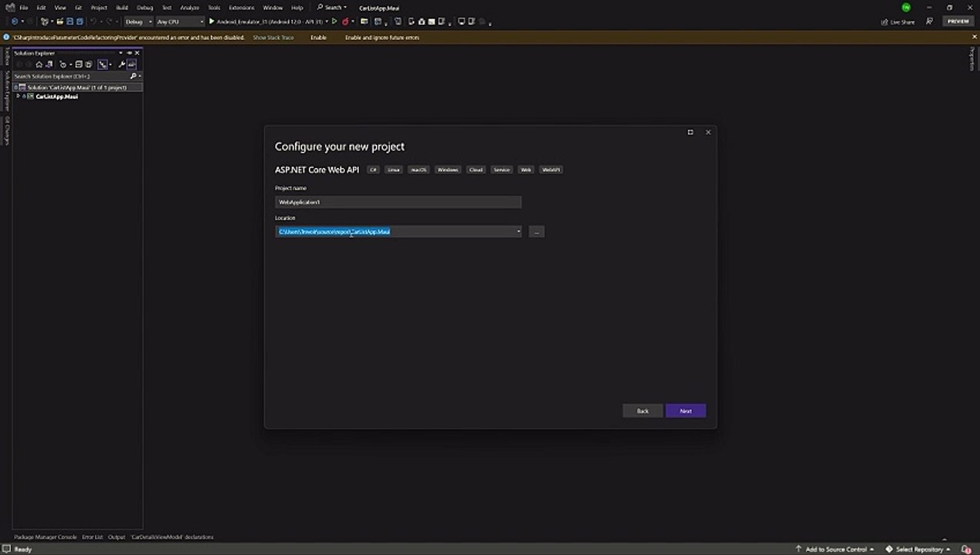The height and width of the screenshot is (555, 980).
Task: Click the Back button in dialog
Action: 643,411
